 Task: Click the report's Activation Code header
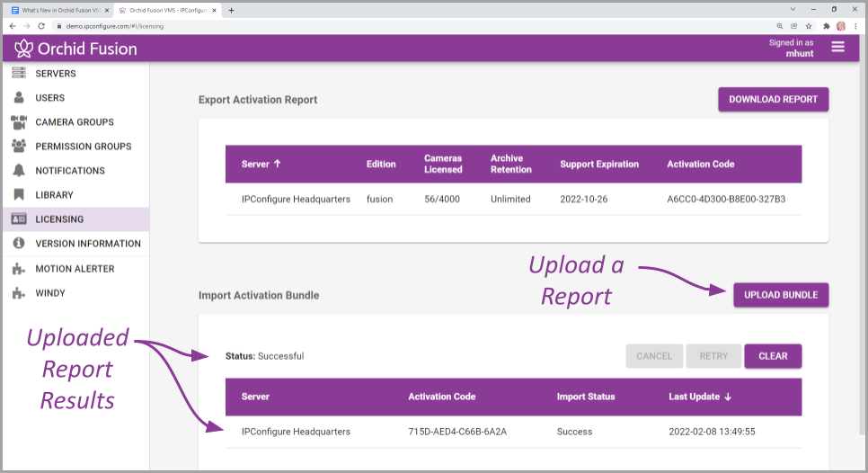[700, 164]
